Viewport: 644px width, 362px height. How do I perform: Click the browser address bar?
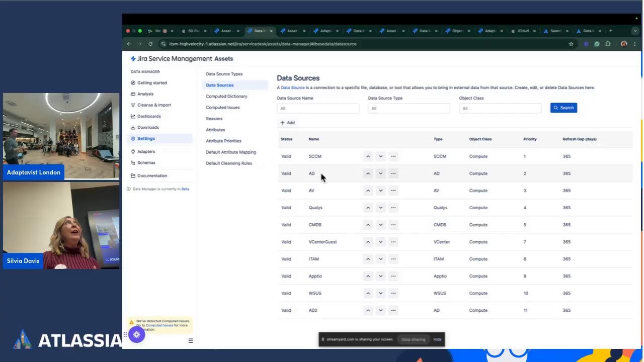click(362, 44)
